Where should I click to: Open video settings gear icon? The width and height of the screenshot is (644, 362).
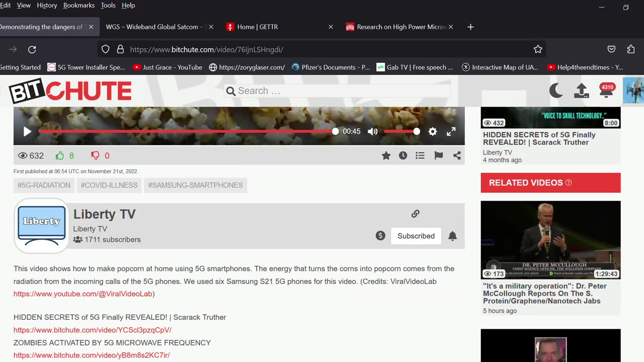[x=433, y=132]
